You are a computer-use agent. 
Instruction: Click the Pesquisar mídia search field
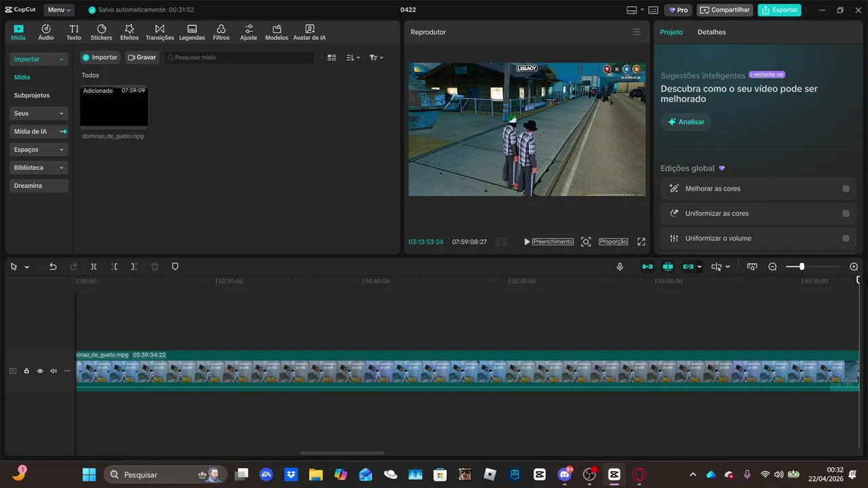(239, 58)
